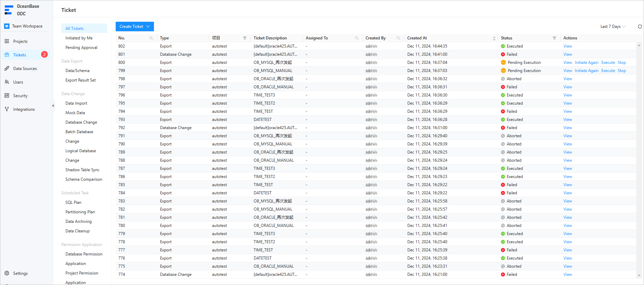Select Shadow Table Sync ticket type
Viewport: 644px width, 285px height.
point(82,170)
